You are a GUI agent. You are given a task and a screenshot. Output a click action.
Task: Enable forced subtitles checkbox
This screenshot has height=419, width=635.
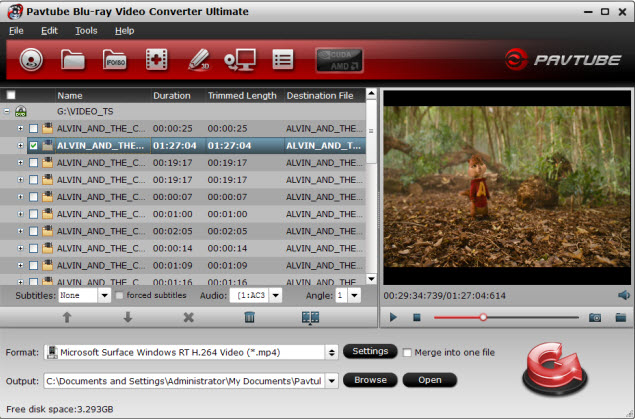119,296
